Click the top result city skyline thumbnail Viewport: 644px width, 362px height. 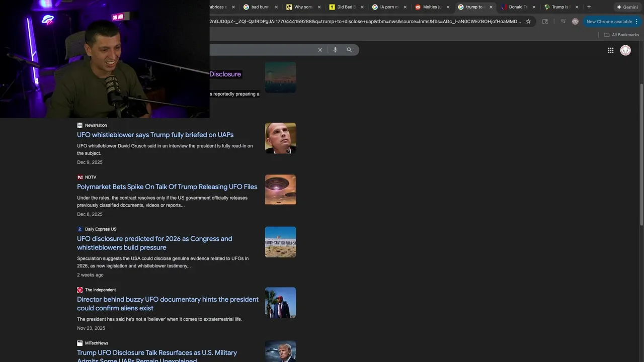(280, 77)
